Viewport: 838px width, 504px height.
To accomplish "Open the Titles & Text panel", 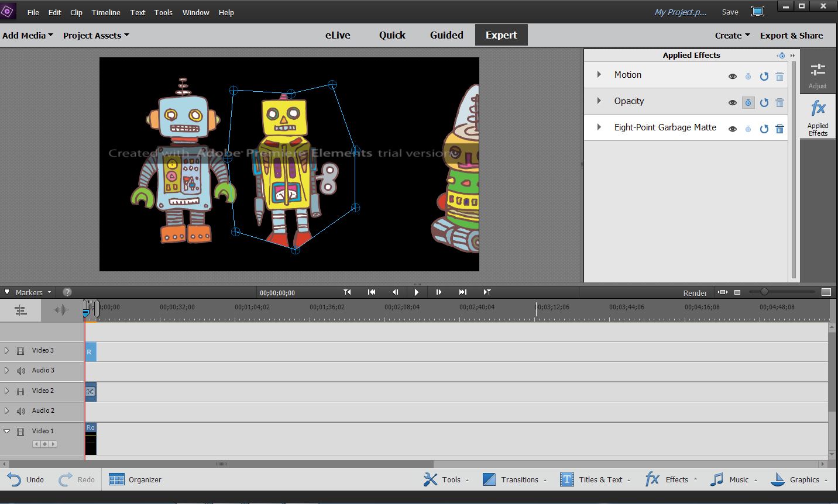I will pos(595,479).
